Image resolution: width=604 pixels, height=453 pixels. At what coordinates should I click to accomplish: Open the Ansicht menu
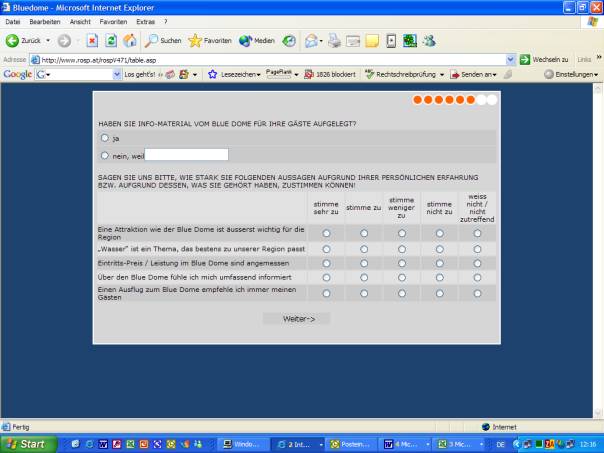click(x=80, y=22)
